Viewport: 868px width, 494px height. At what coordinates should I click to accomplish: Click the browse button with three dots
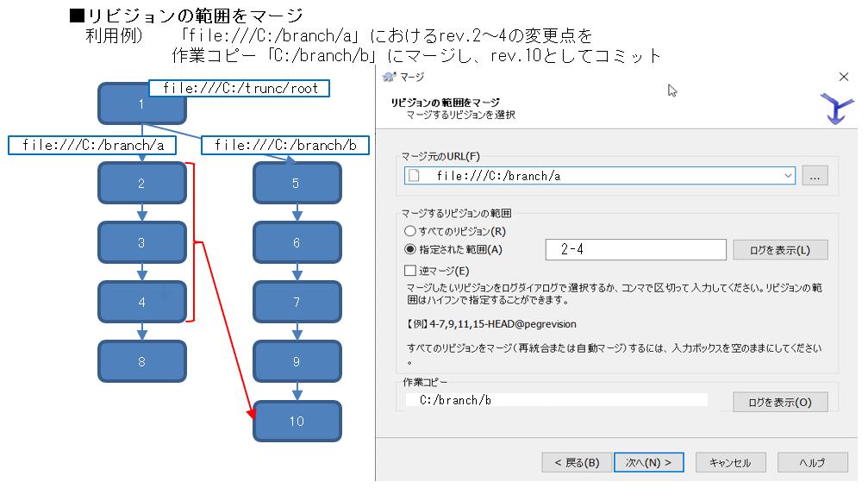coord(815,176)
